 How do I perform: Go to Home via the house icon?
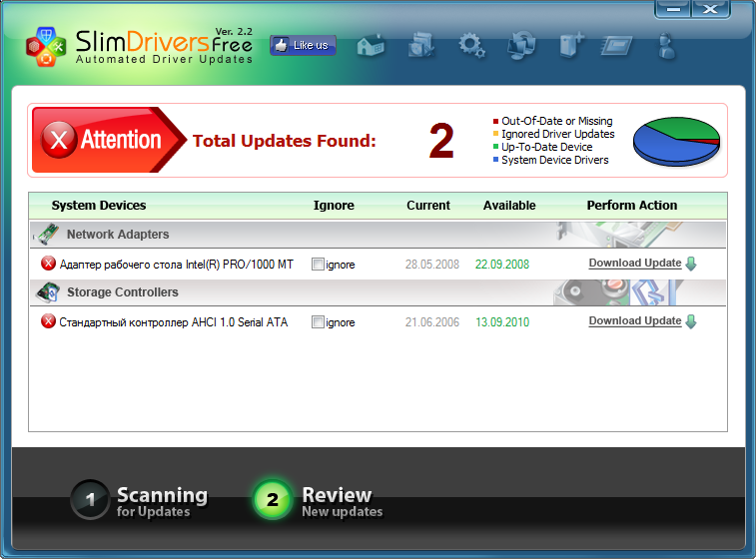[371, 46]
